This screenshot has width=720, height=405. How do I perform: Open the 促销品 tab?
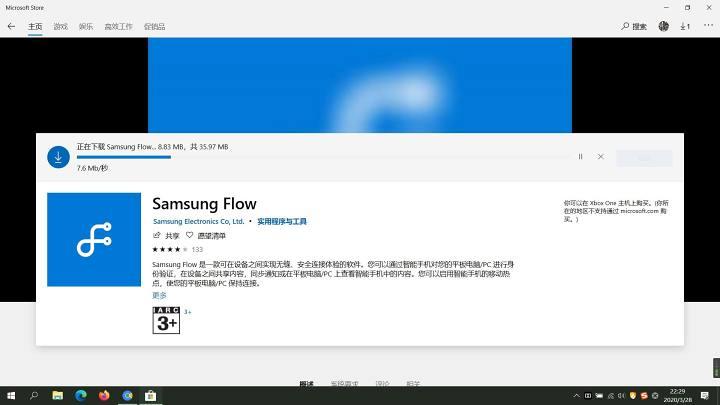pyautogui.click(x=154, y=26)
